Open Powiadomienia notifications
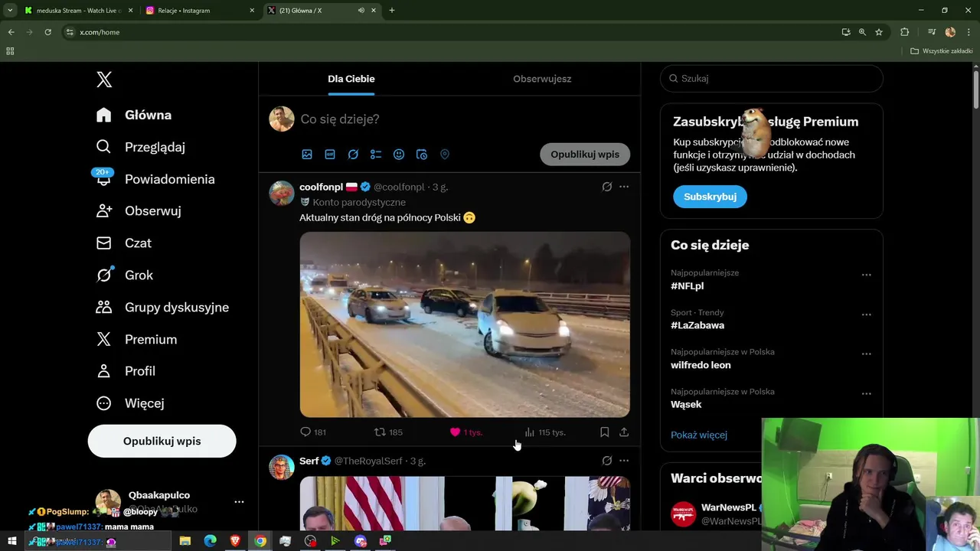The image size is (980, 551). (155, 179)
